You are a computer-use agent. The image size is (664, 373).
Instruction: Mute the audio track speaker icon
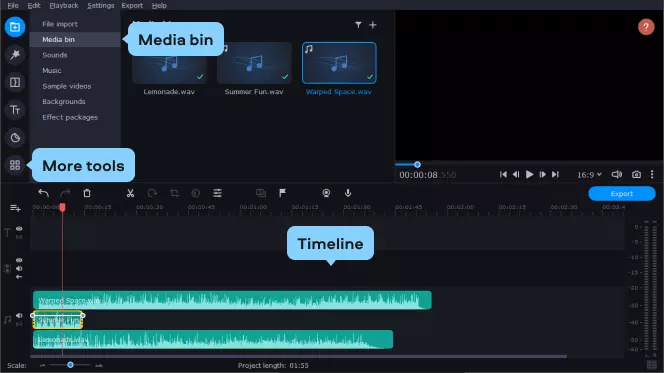pos(19,315)
